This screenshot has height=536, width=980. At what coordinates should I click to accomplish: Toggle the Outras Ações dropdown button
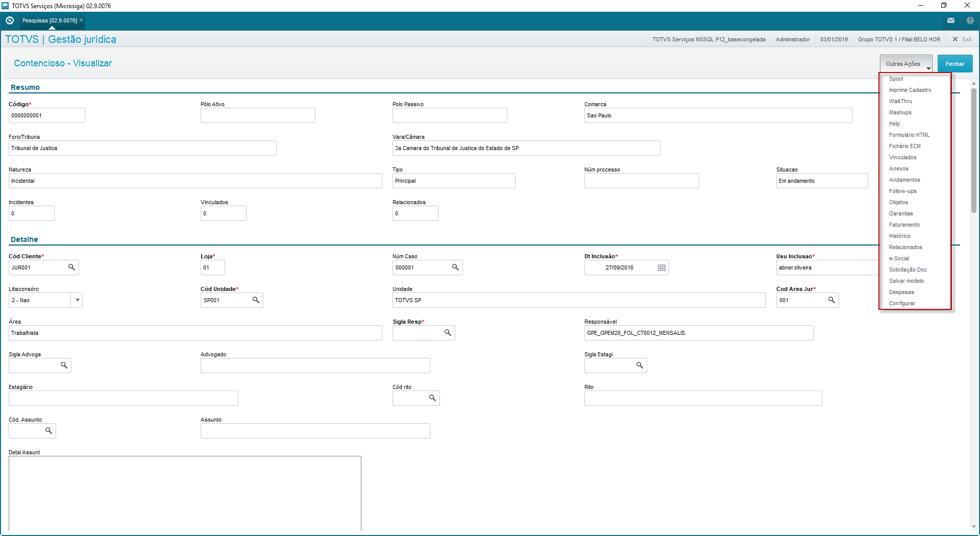[x=906, y=64]
